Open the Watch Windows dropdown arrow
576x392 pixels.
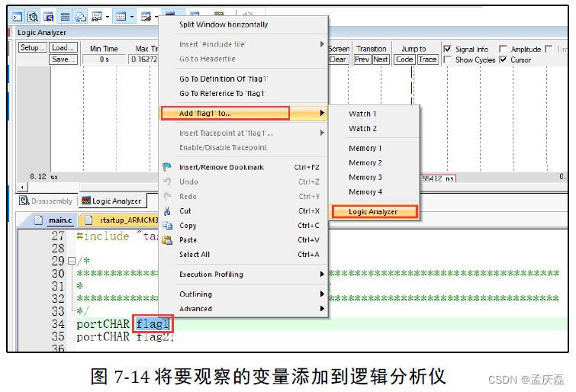pos(108,17)
